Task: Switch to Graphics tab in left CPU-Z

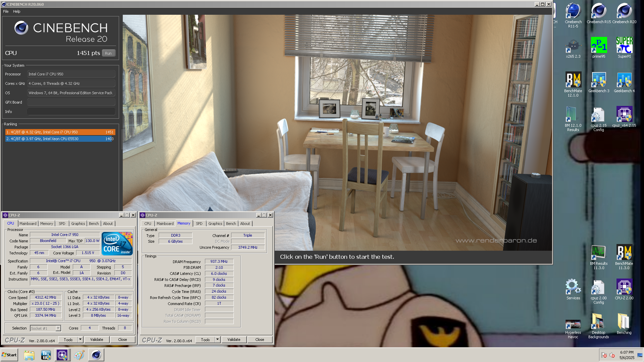Action: click(x=78, y=224)
